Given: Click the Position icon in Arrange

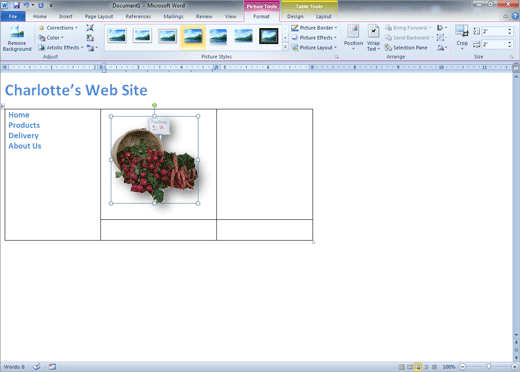Looking at the screenshot, I should click(353, 38).
